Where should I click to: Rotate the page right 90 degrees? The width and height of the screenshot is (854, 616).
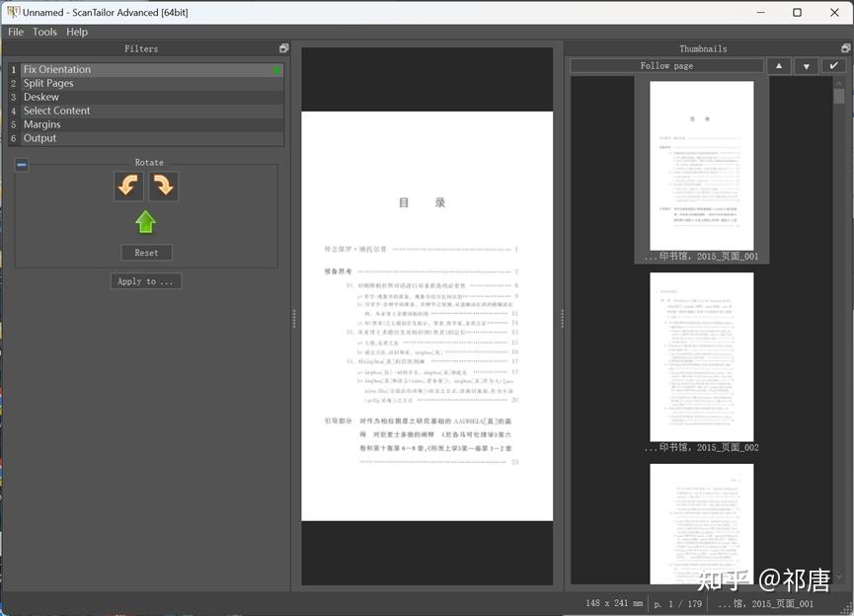pyautogui.click(x=163, y=186)
